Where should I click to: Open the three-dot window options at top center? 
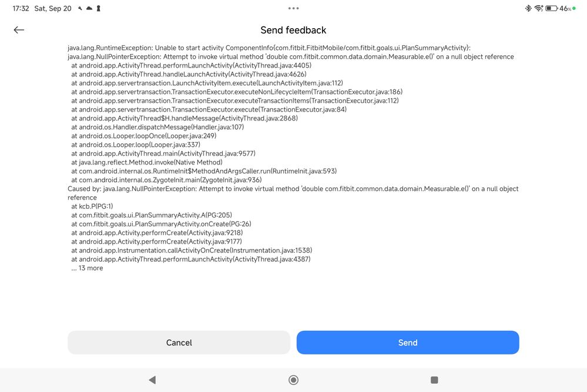(293, 8)
